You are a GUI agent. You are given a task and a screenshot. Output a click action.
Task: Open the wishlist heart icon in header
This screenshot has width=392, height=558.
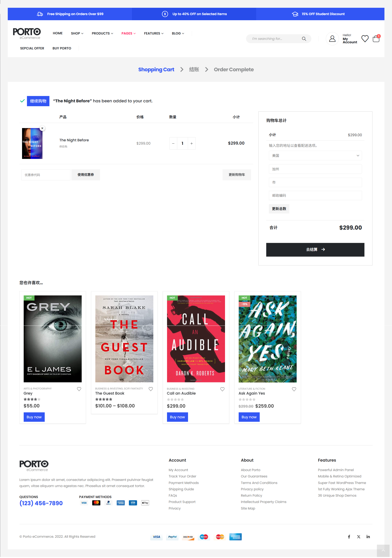[365, 39]
